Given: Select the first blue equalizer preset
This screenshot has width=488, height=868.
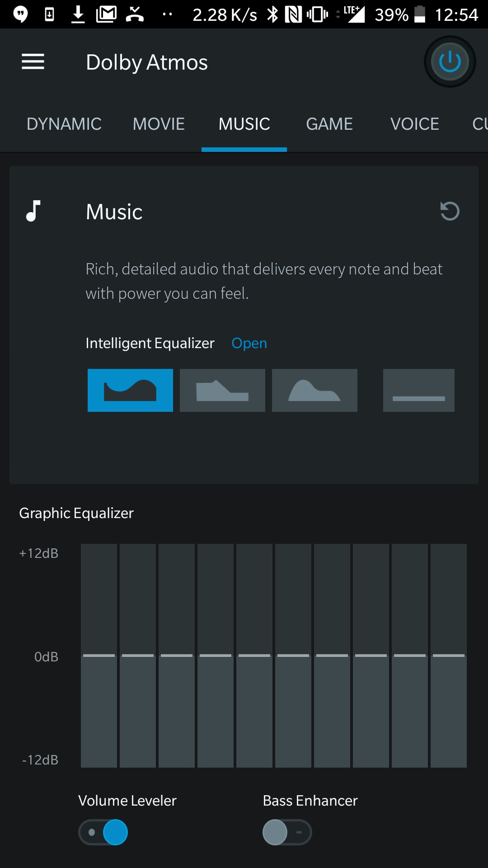Looking at the screenshot, I should (x=130, y=391).
